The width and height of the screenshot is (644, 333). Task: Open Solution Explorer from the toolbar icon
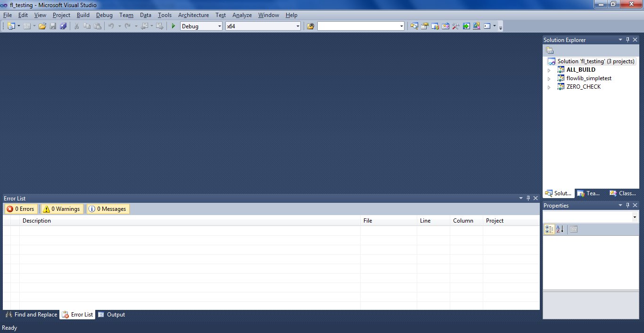[x=414, y=26]
